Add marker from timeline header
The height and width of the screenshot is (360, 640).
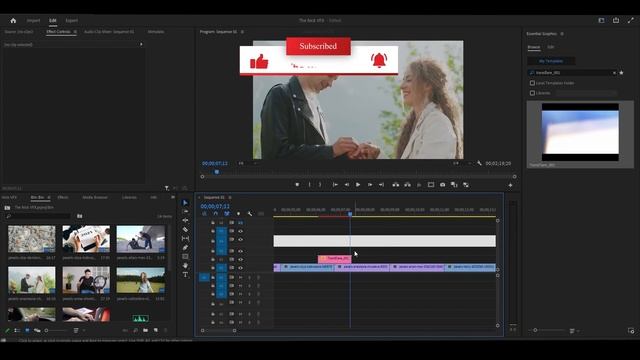coord(238,213)
